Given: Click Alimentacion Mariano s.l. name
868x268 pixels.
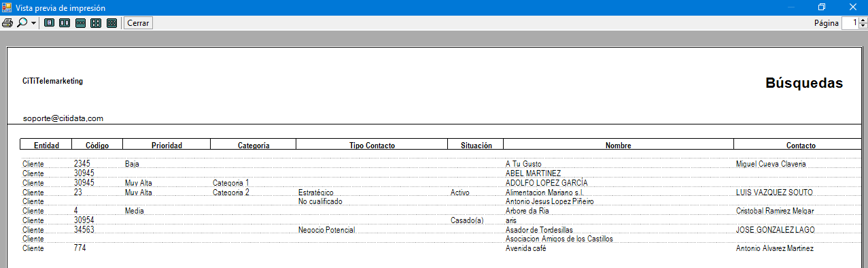Looking at the screenshot, I should pos(545,192).
